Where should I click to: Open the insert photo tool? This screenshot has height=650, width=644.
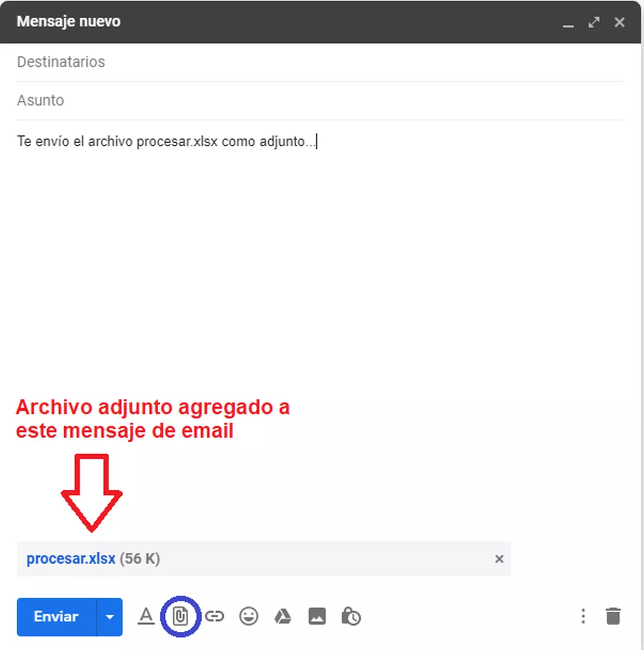tap(317, 616)
